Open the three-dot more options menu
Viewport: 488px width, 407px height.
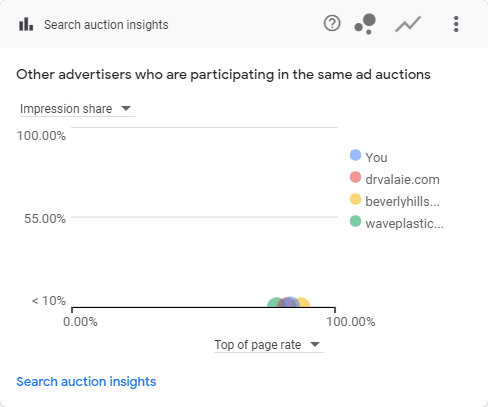(456, 24)
